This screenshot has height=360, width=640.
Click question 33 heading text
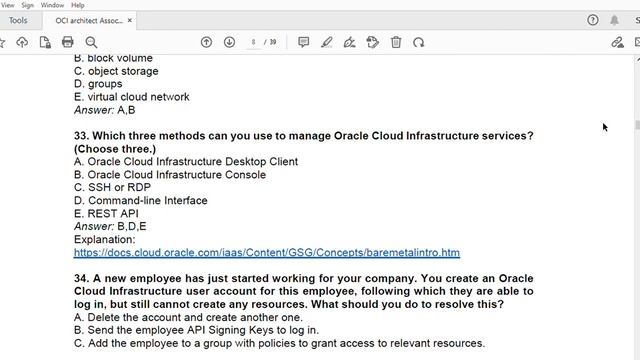(304, 142)
